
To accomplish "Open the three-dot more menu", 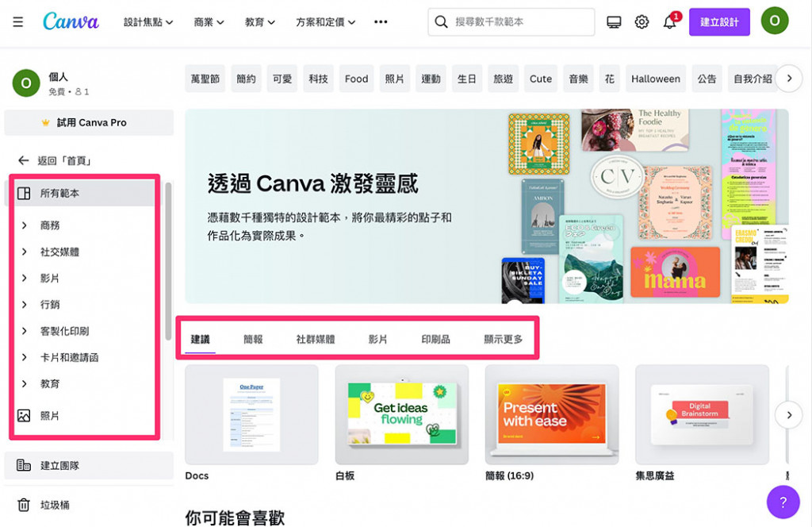I will pos(381,21).
